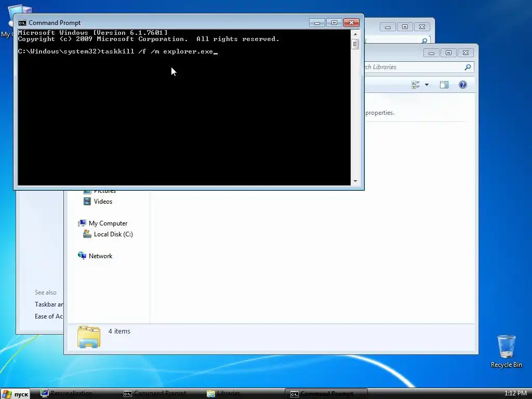Open the Recycle Bin desktop icon

pos(506,351)
